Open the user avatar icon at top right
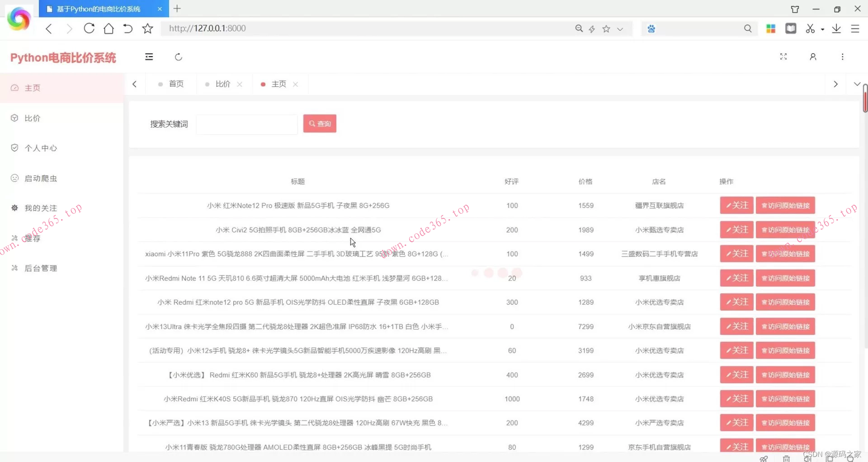This screenshot has width=868, height=462. [x=813, y=57]
